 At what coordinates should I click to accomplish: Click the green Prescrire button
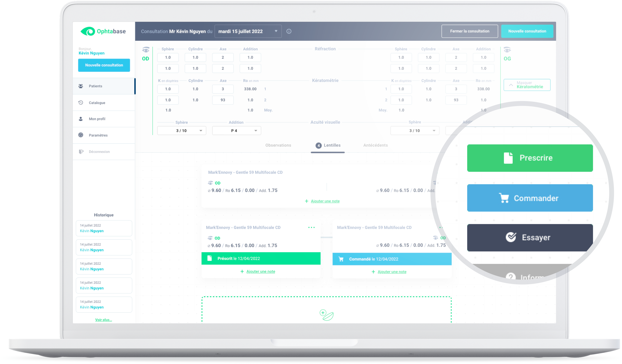530,158
